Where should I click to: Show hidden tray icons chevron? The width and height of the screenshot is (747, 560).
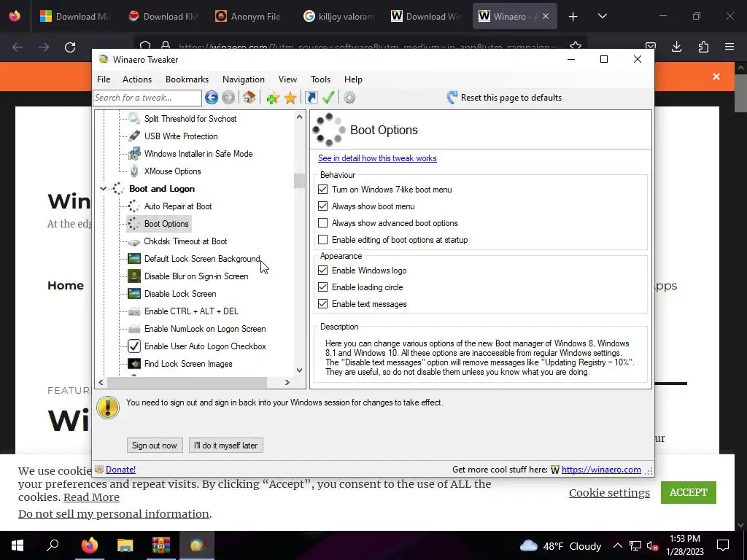[x=617, y=545]
